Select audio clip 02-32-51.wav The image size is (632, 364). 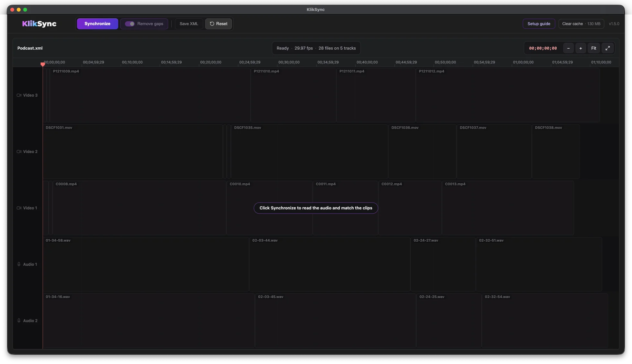coord(539,264)
